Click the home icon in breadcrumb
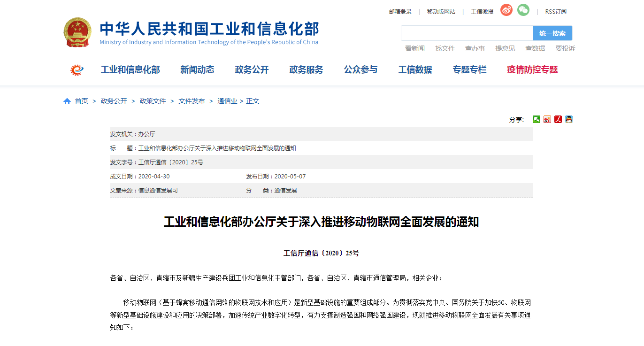 (x=67, y=101)
